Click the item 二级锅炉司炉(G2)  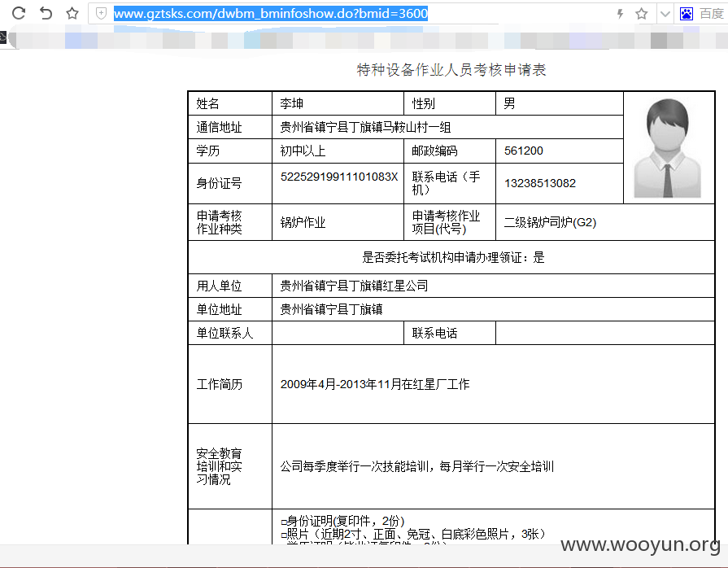pyautogui.click(x=550, y=222)
